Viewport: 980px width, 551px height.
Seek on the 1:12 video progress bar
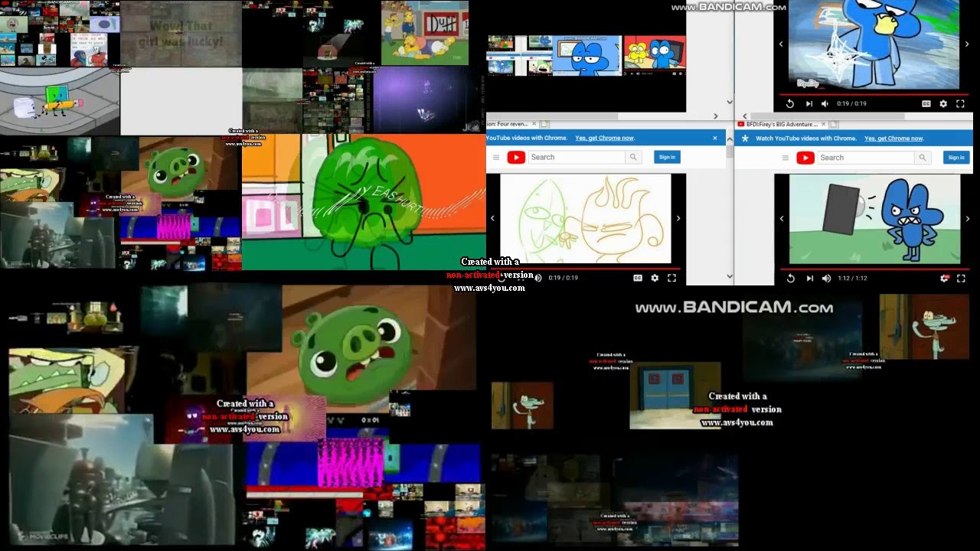[x=874, y=269]
